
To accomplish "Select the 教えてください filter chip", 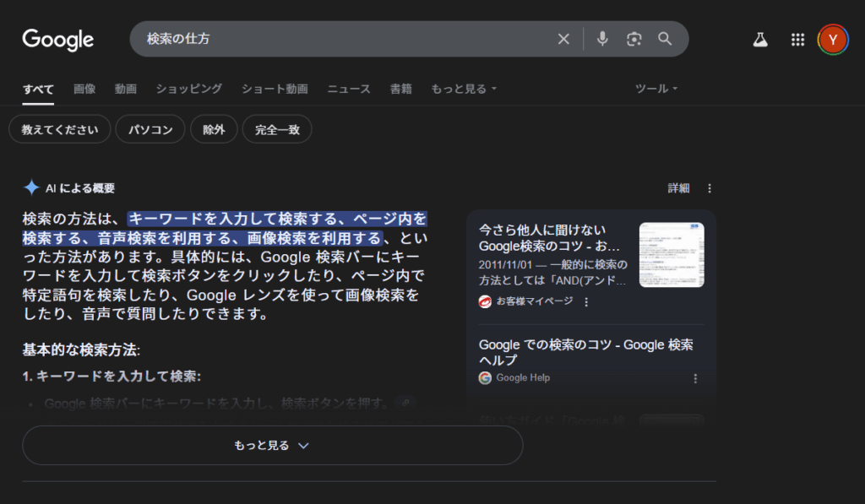I will coord(60,129).
